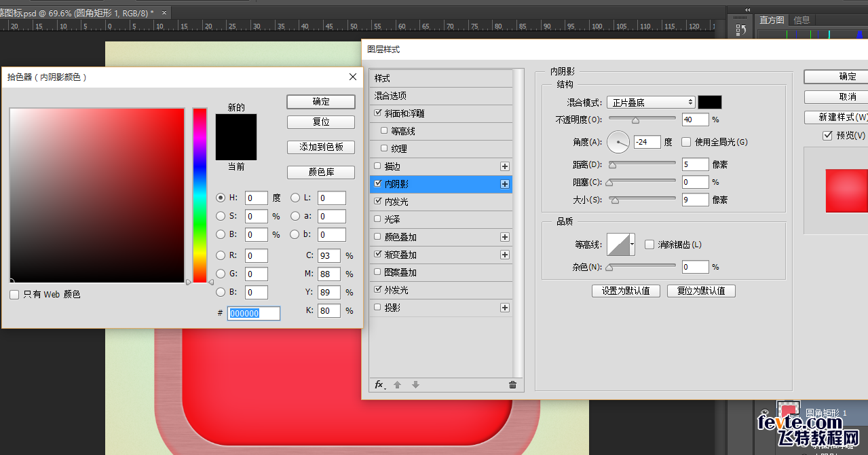This screenshot has width=868, height=455.
Task: Switch to the 直方图 tab
Action: click(772, 20)
